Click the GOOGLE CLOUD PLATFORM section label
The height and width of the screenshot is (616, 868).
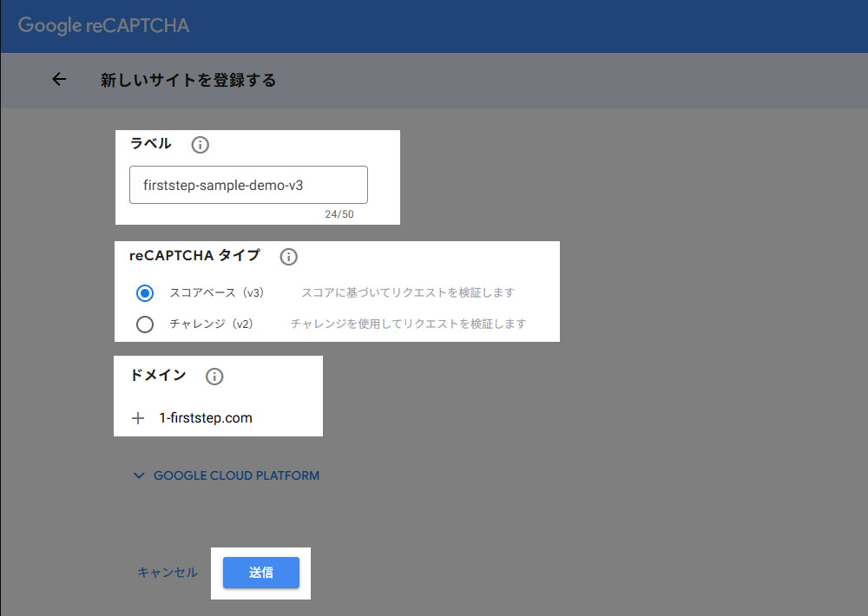point(236,475)
